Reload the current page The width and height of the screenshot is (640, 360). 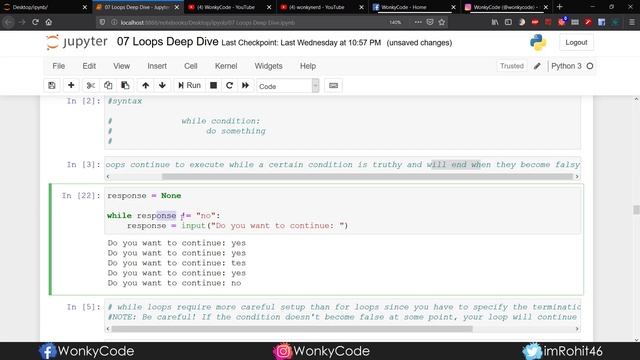[x=36, y=22]
